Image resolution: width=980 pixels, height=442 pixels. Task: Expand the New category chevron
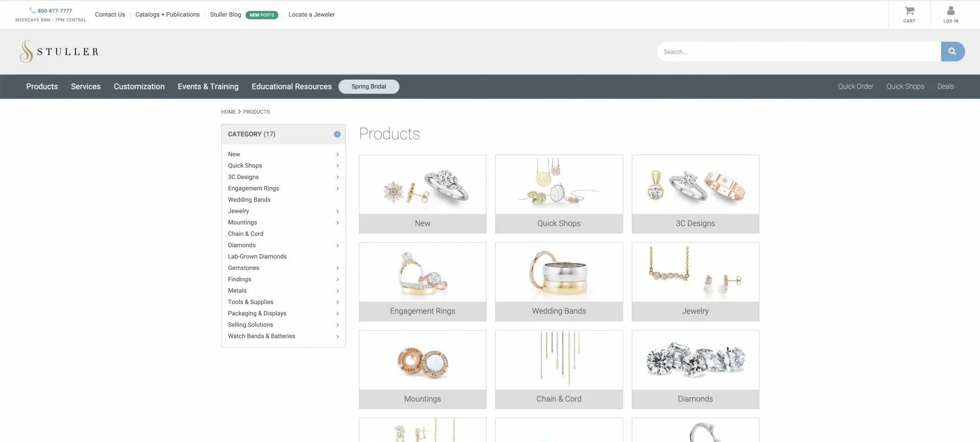coord(337,154)
